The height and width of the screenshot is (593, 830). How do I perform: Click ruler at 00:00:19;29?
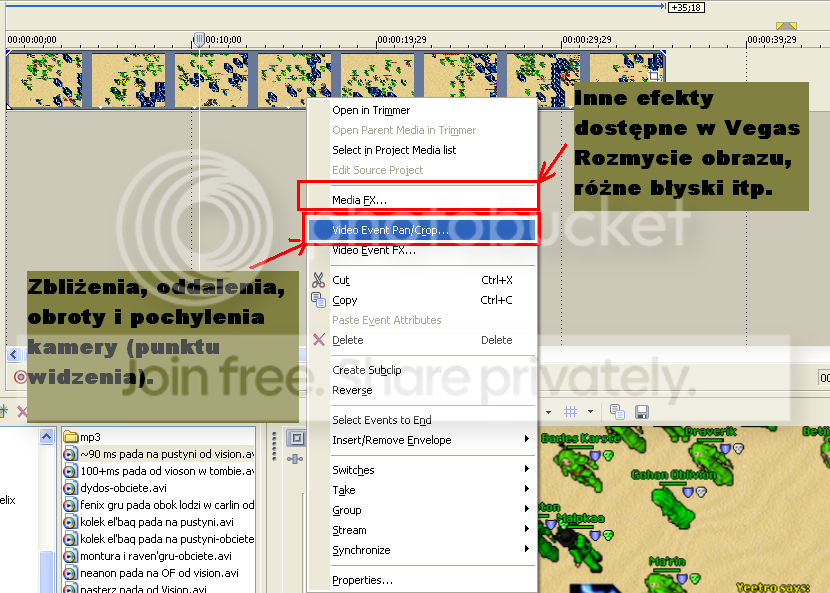pos(402,40)
